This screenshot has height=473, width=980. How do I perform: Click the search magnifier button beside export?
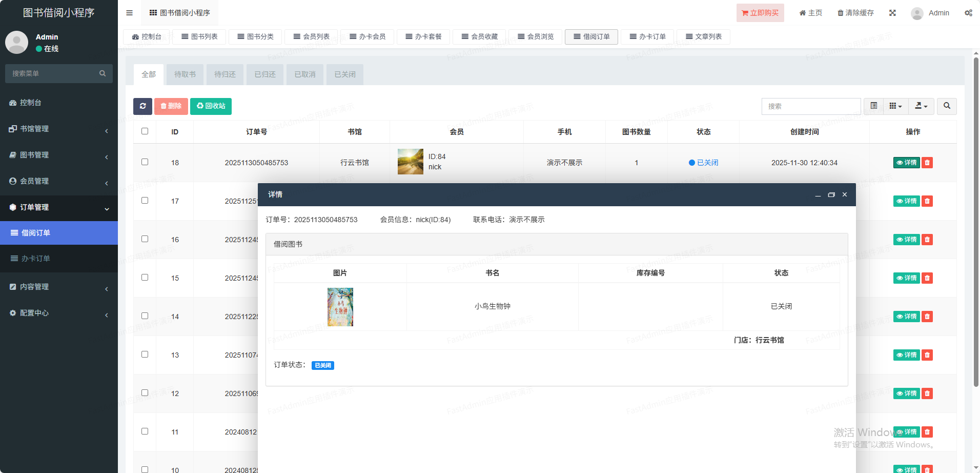click(947, 106)
